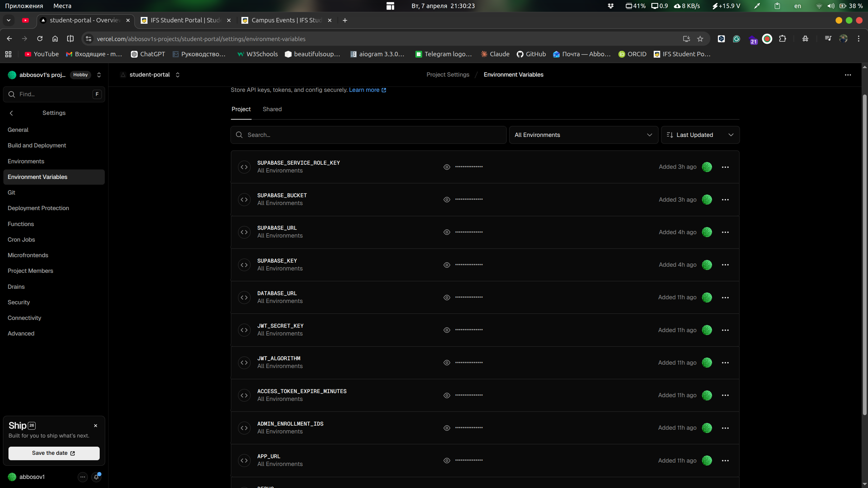Click the notifications bell icon in sidebar
The image size is (868, 488).
[x=96, y=477]
